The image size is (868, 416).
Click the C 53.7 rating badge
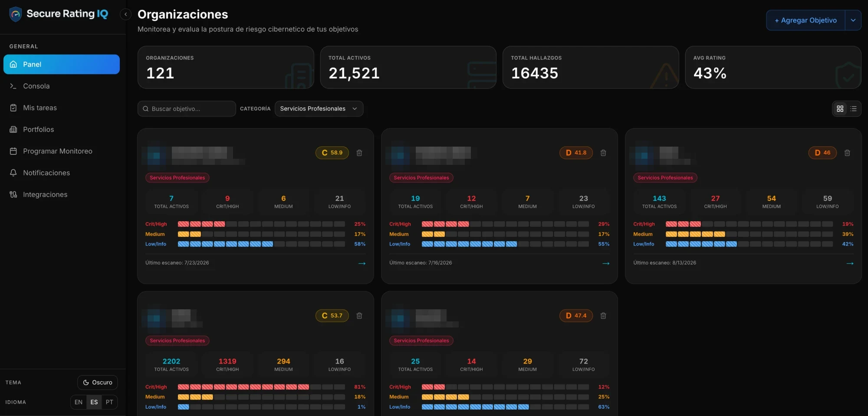pyautogui.click(x=332, y=316)
